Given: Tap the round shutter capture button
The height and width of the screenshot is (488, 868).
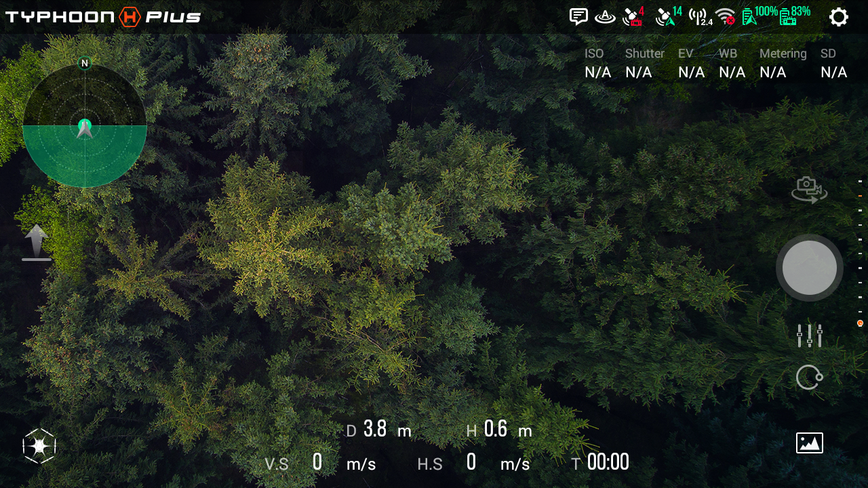Looking at the screenshot, I should point(810,268).
